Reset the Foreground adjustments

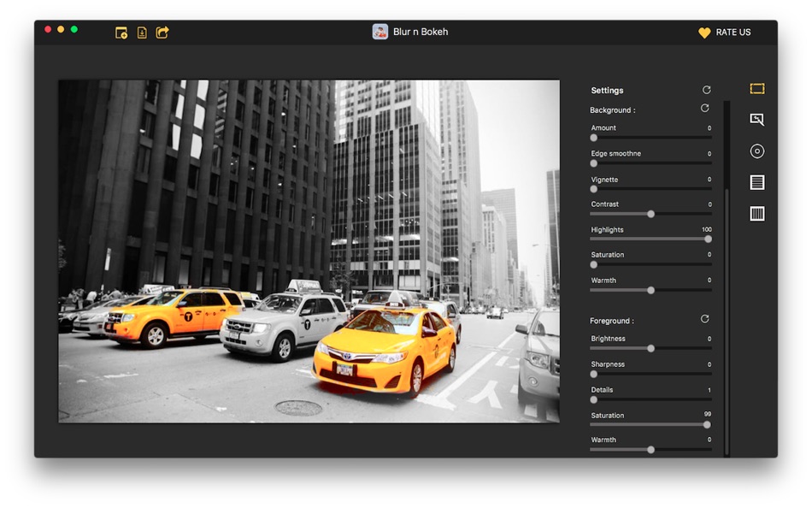click(x=704, y=318)
